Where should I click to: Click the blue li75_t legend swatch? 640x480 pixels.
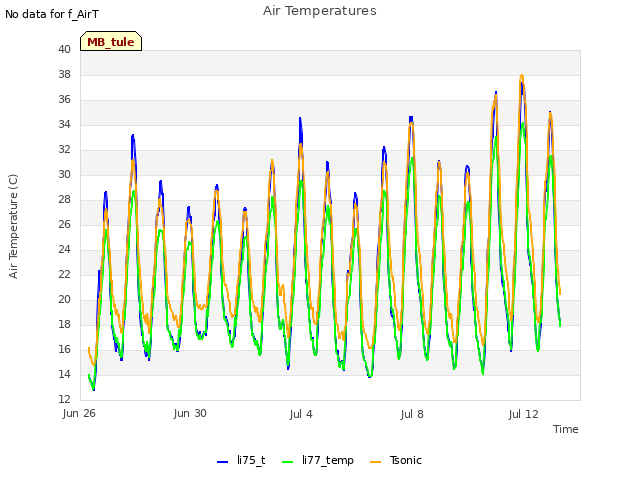point(222,462)
